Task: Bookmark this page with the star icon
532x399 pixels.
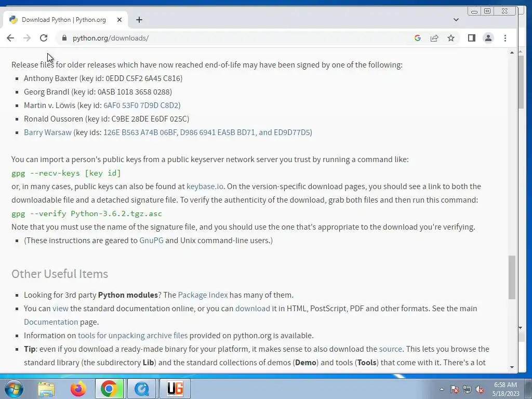Action: point(451,38)
